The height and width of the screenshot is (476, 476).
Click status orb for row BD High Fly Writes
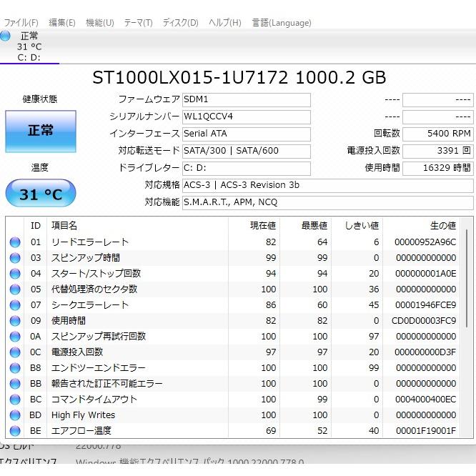coord(15,415)
